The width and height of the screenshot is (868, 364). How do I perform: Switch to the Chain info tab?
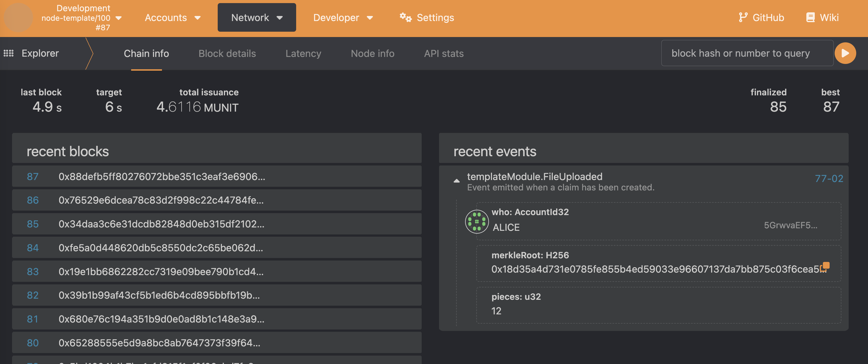click(x=146, y=53)
